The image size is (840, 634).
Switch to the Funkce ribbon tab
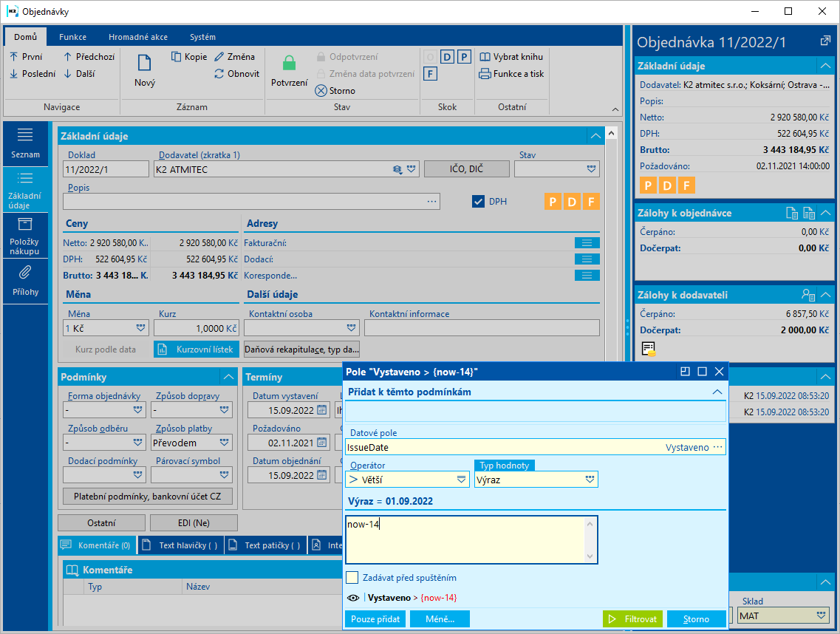point(72,37)
